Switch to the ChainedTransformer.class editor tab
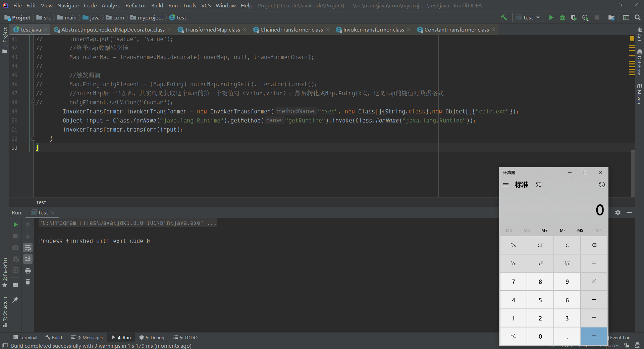 [291, 30]
